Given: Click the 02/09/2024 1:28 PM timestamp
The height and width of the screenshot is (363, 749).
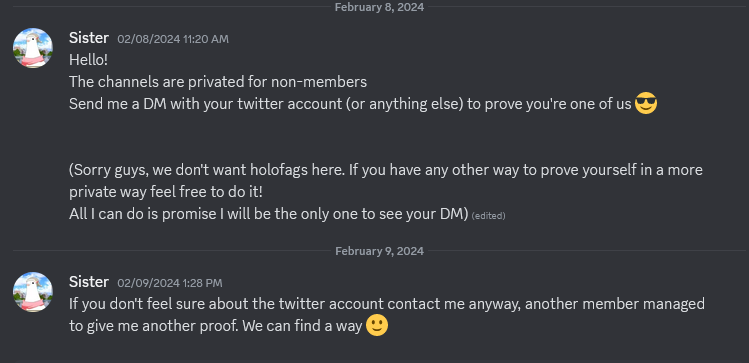Looking at the screenshot, I should click(x=170, y=283).
